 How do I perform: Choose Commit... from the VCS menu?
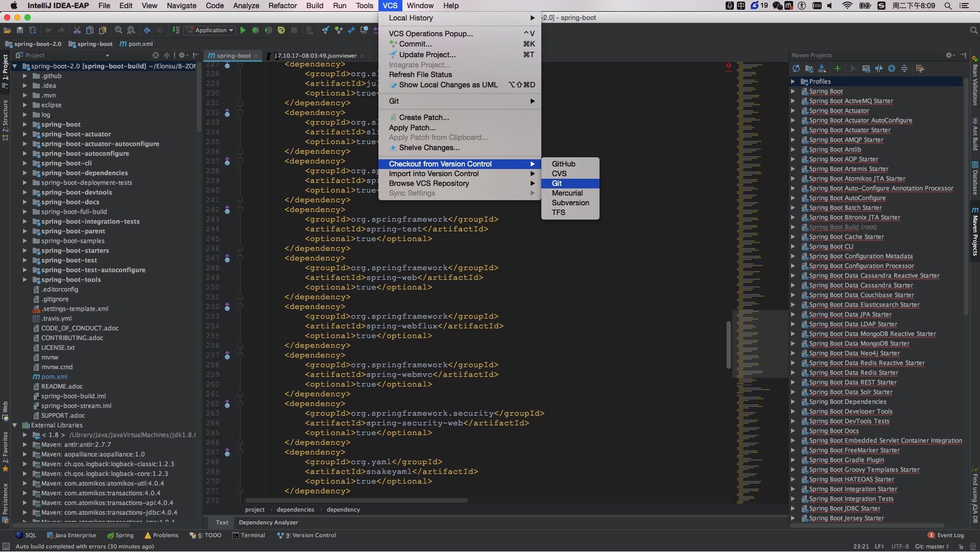pos(460,44)
